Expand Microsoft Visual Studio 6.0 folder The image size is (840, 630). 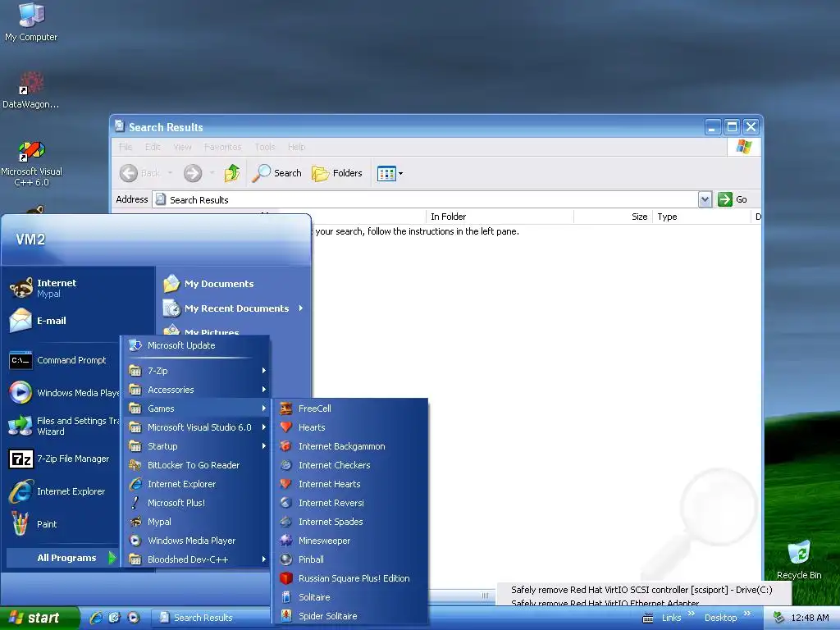[196, 427]
